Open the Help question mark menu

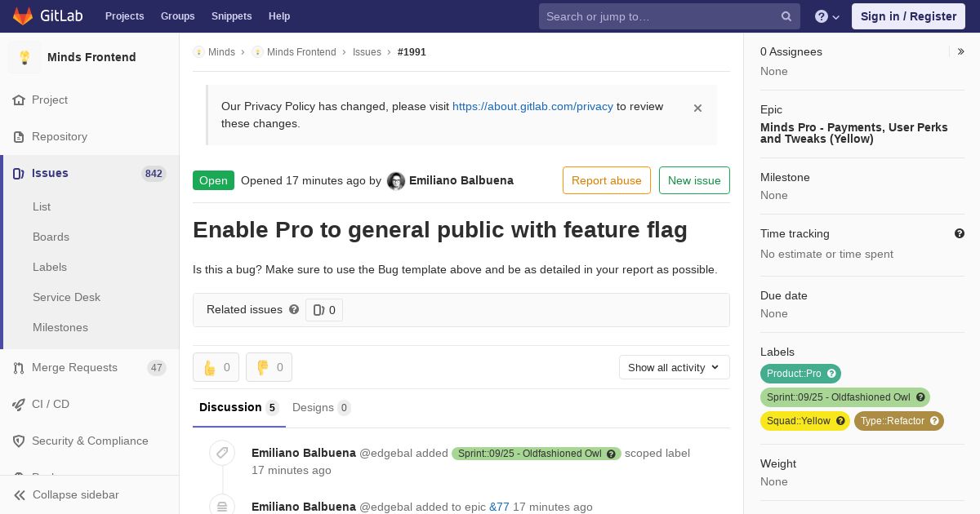pyautogui.click(x=827, y=16)
